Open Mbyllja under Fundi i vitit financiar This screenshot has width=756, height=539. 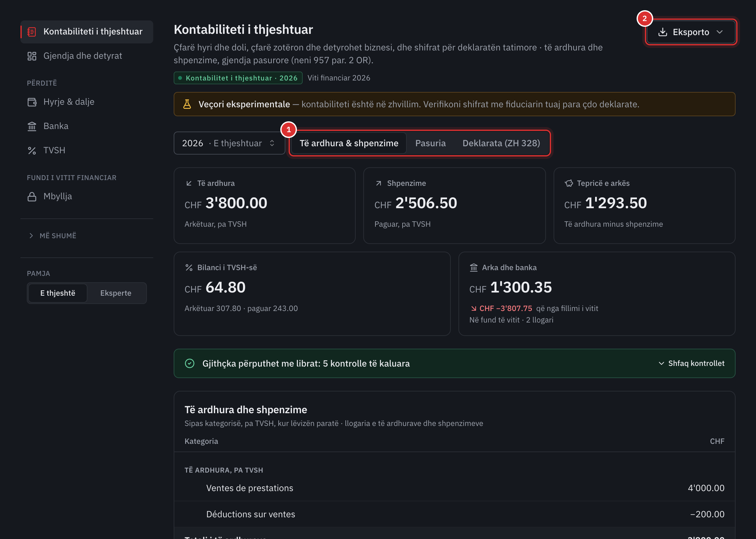(x=87, y=196)
